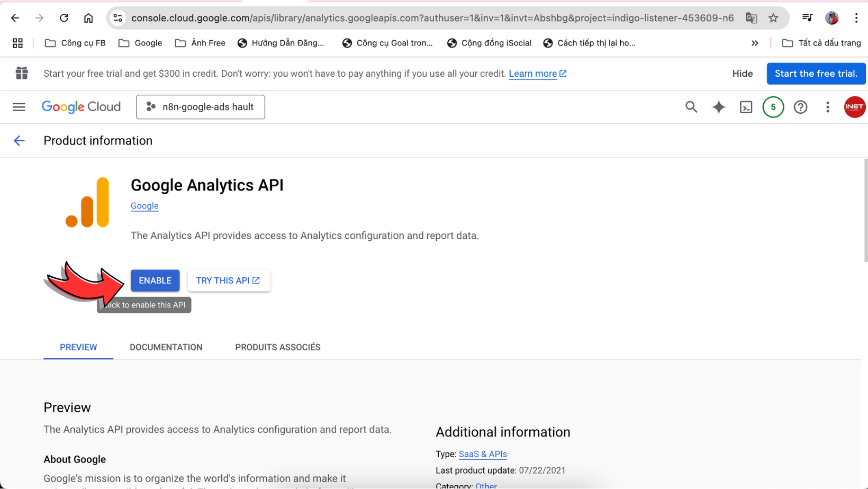
Task: Open Chrome's three-dot menu
Action: [x=856, y=18]
